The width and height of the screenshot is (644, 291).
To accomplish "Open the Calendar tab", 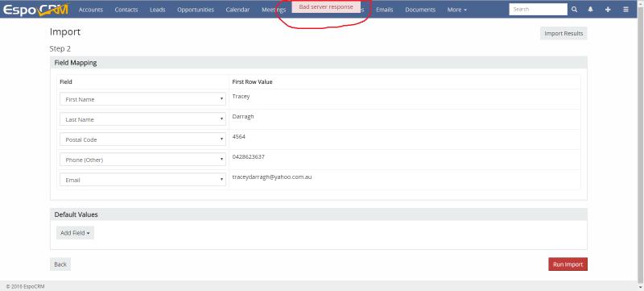I will (x=237, y=10).
